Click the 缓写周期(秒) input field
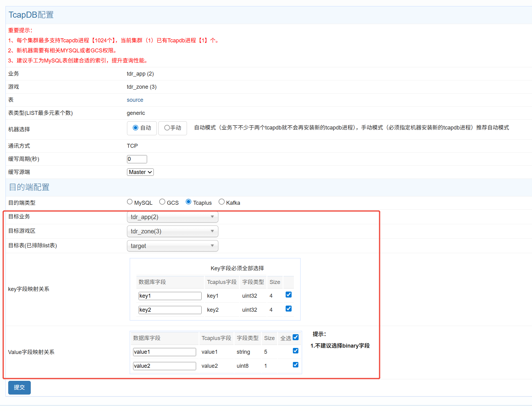This screenshot has height=411, width=532. tap(137, 159)
